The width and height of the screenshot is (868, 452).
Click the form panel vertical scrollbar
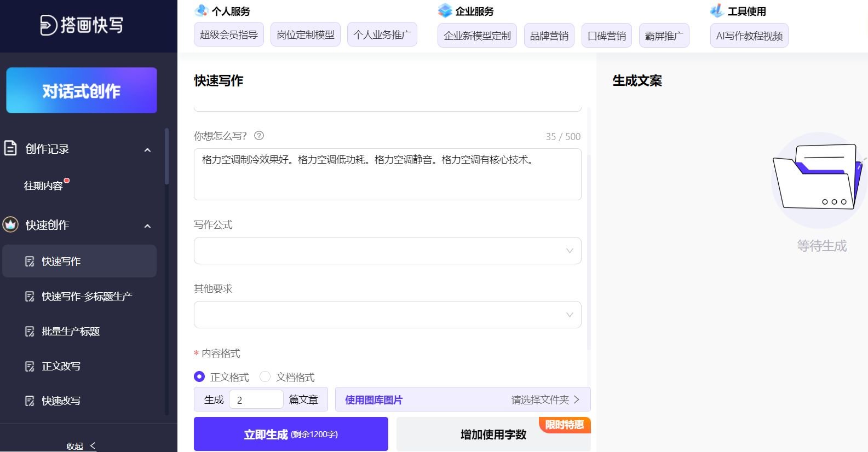(589, 252)
